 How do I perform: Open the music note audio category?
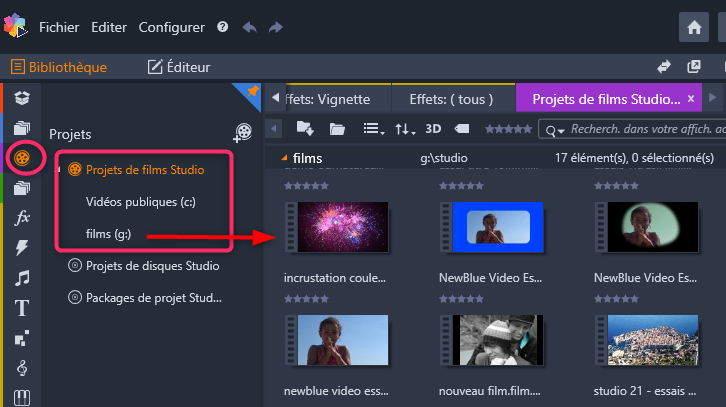(22, 278)
